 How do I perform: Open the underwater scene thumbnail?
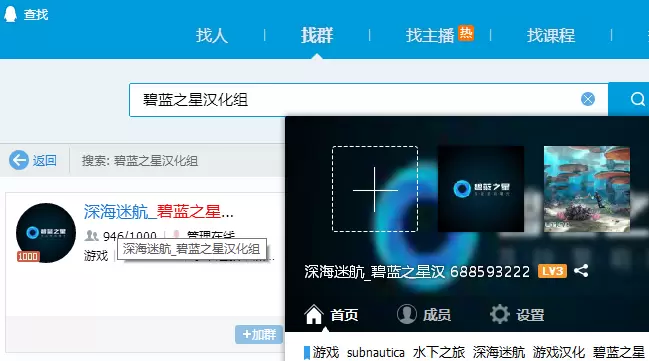[587, 189]
